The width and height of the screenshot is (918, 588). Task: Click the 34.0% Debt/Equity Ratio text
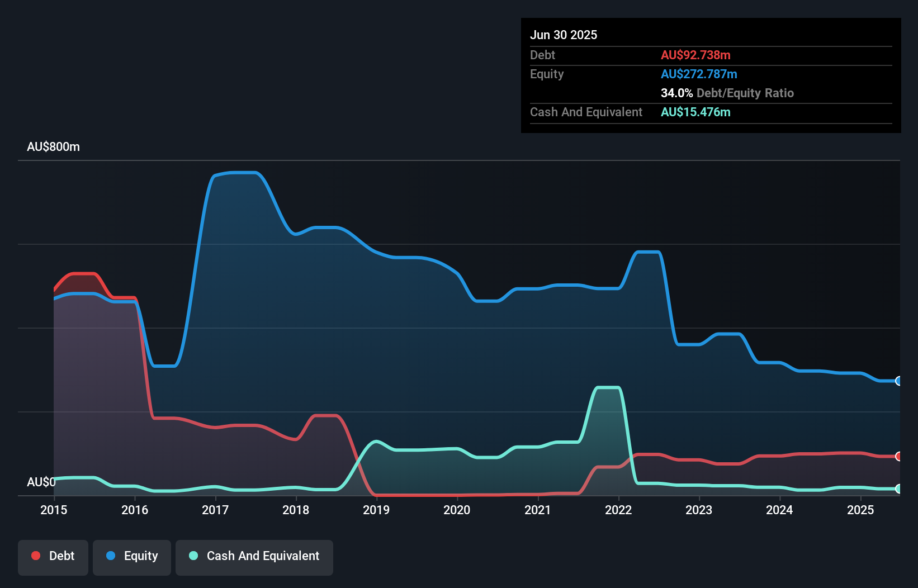(727, 93)
